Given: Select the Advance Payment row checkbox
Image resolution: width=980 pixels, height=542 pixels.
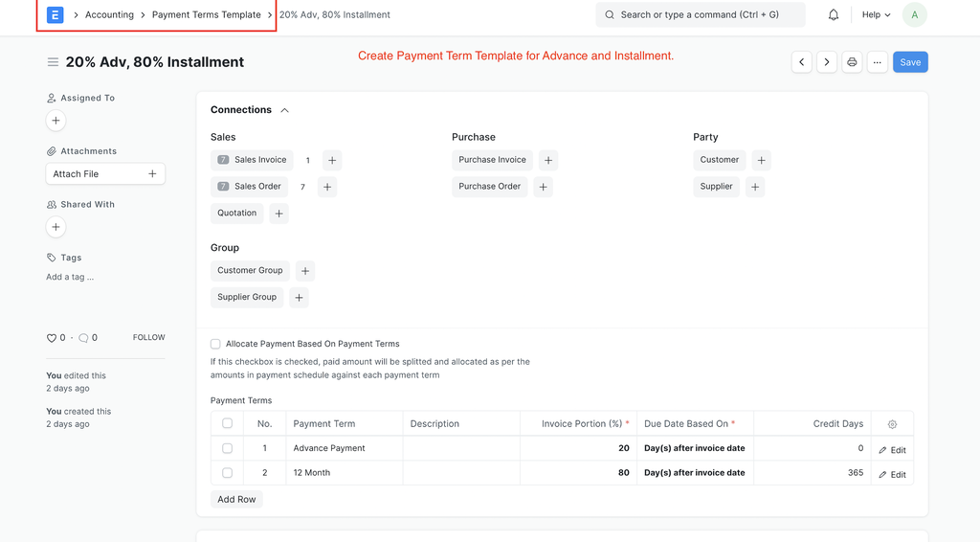Looking at the screenshot, I should (x=228, y=448).
